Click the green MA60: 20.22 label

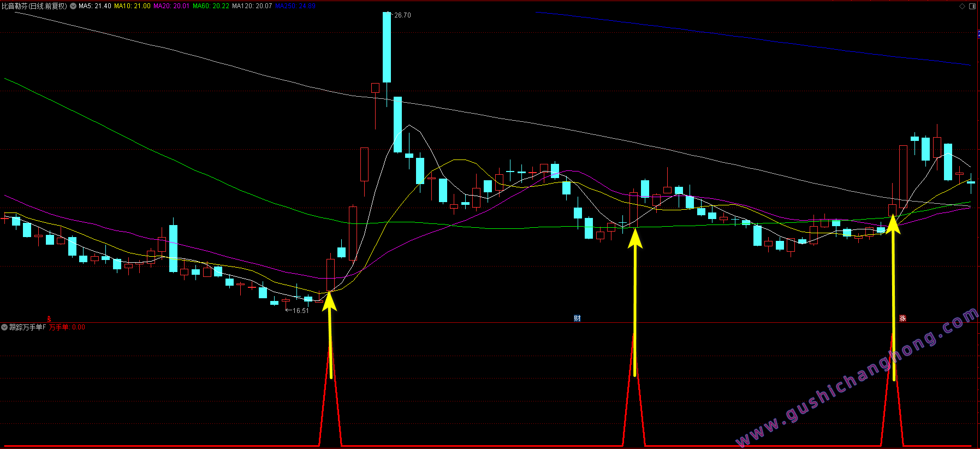point(211,6)
